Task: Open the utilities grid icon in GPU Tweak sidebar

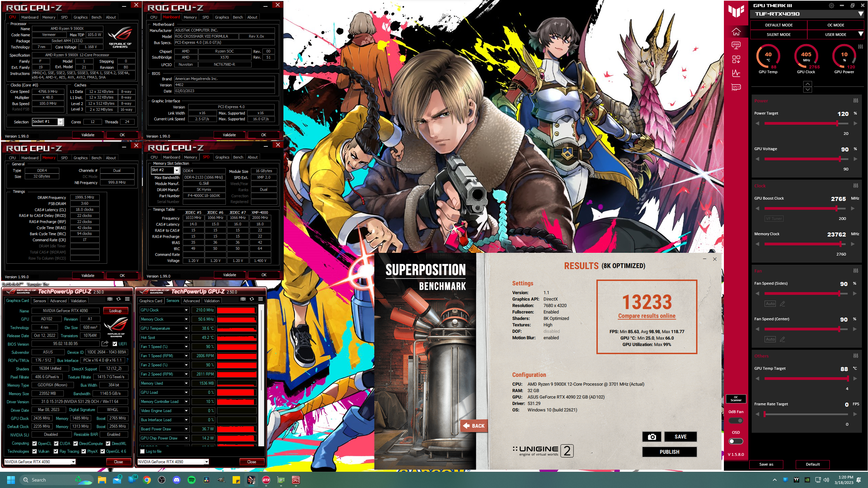Action: pos(736,59)
